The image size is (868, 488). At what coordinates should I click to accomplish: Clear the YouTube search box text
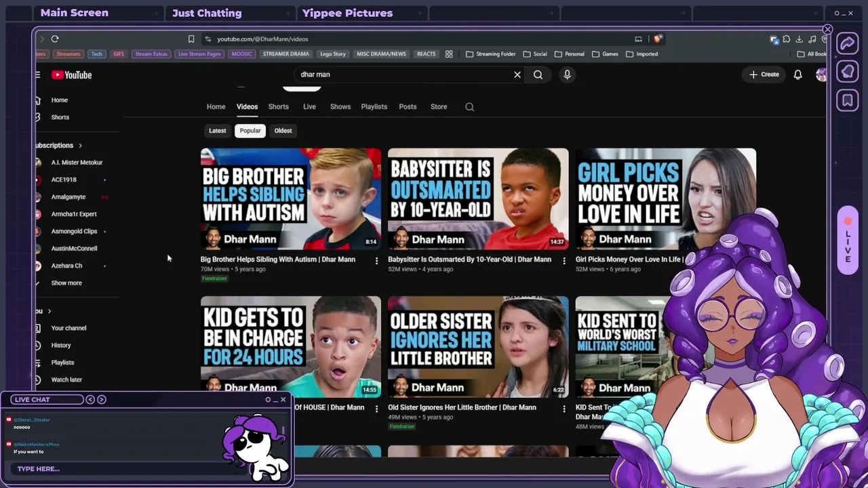[x=517, y=75]
